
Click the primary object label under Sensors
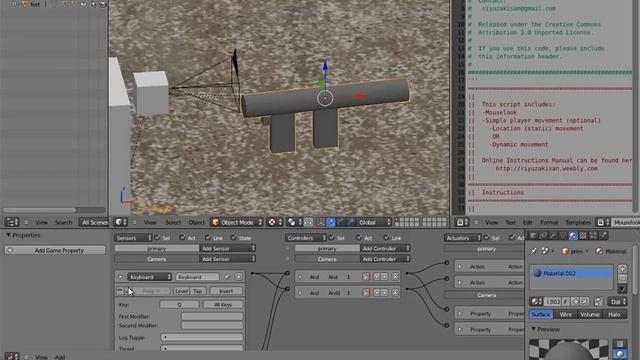[x=157, y=249]
